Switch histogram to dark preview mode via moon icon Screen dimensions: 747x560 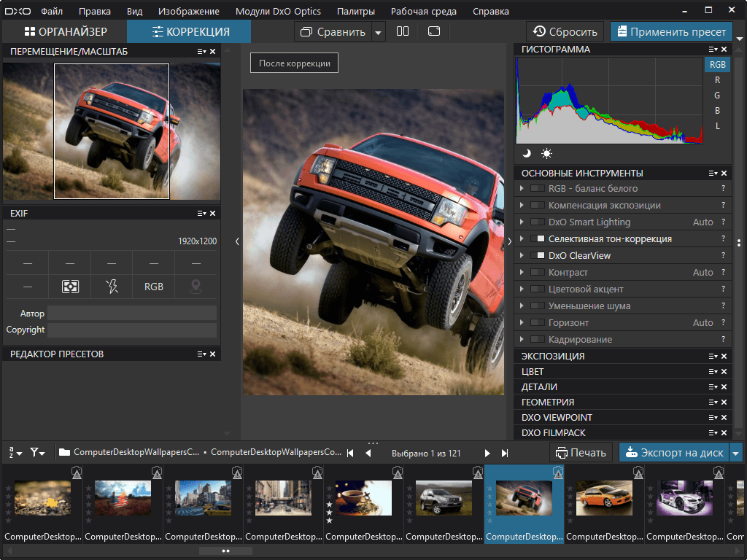[x=527, y=153]
